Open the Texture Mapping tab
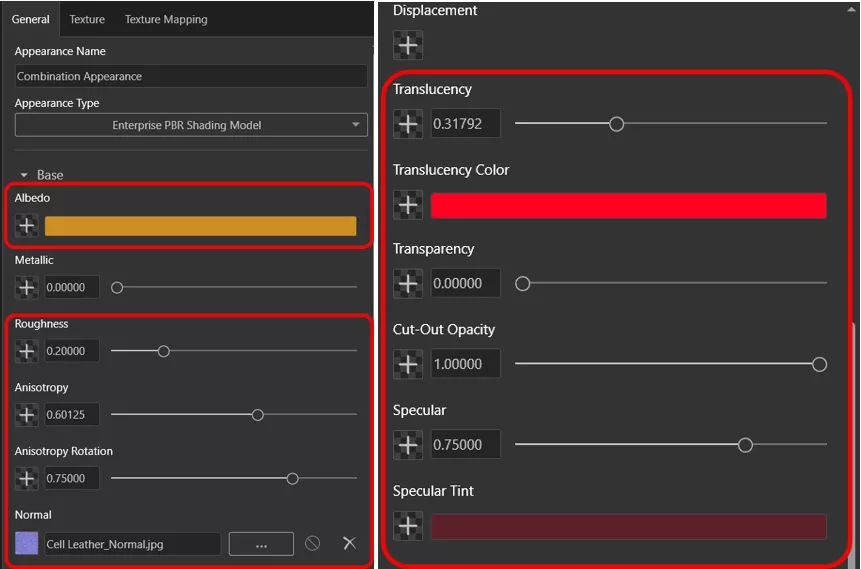The width and height of the screenshot is (861, 569). coord(166,19)
